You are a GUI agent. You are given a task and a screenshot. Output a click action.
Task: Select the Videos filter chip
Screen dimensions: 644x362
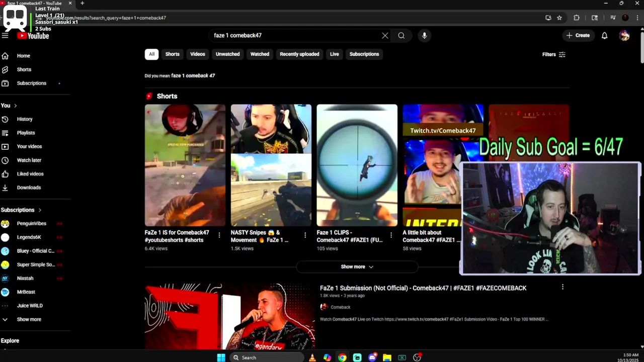click(198, 54)
